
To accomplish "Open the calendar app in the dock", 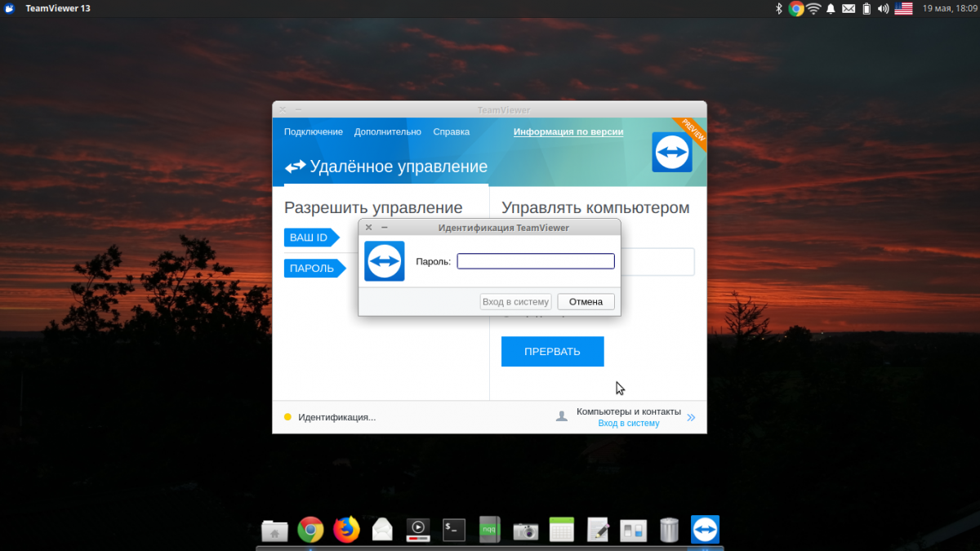I will click(562, 530).
